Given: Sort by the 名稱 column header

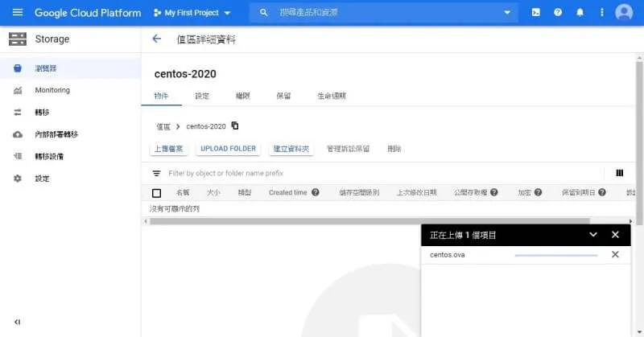Looking at the screenshot, I should point(183,192).
